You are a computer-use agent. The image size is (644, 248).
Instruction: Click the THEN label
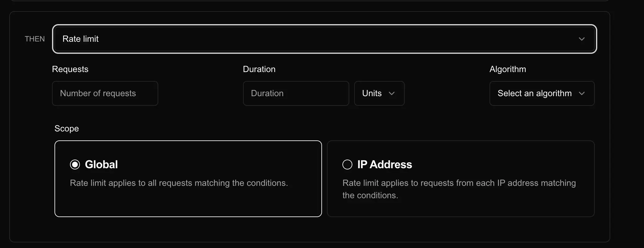click(x=35, y=39)
